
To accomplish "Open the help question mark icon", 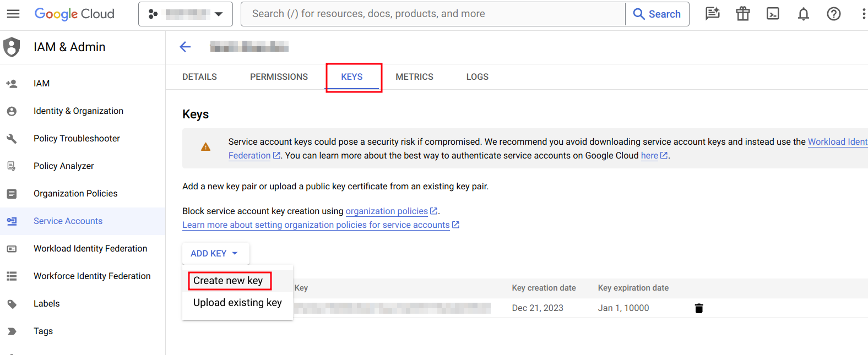I will tap(833, 14).
